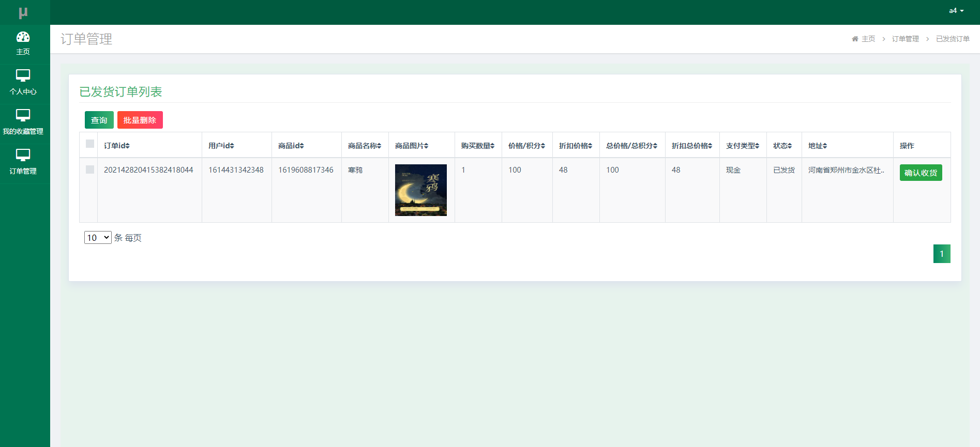Check the row checkbox for order 202142820415382418044

pos(90,169)
